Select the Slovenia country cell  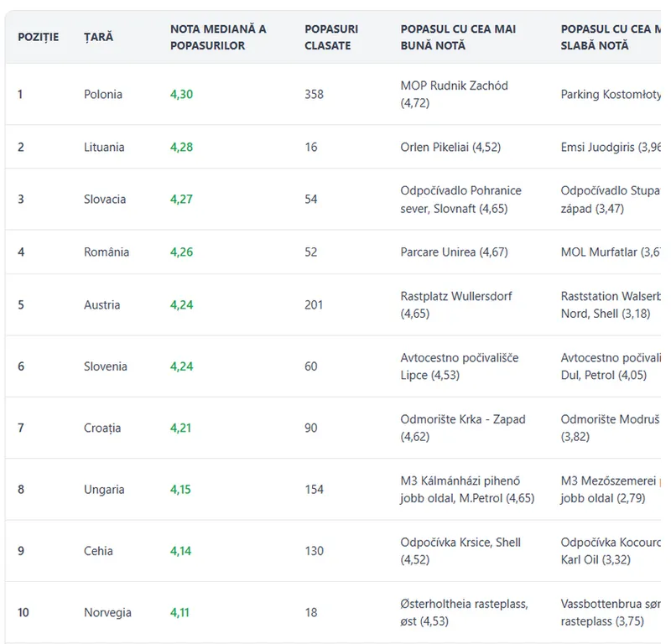[106, 366]
